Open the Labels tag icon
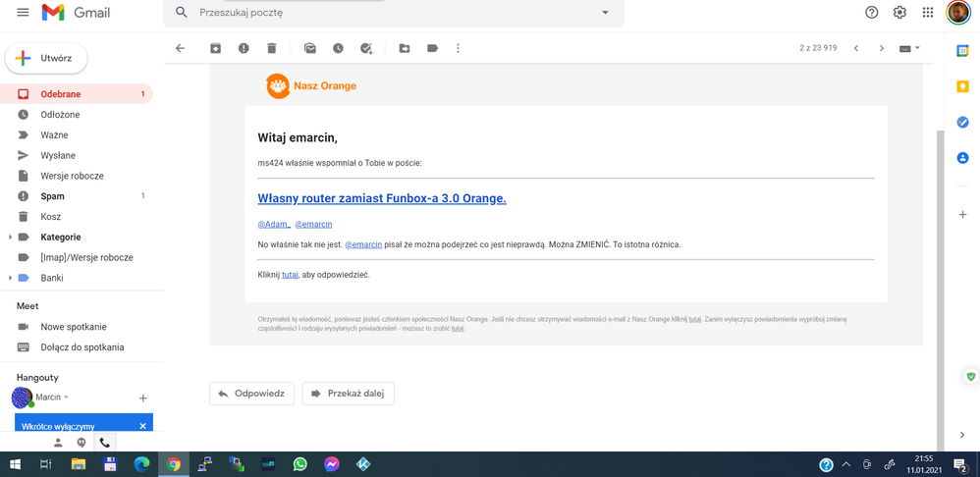Image resolution: width=980 pixels, height=477 pixels. tap(432, 48)
